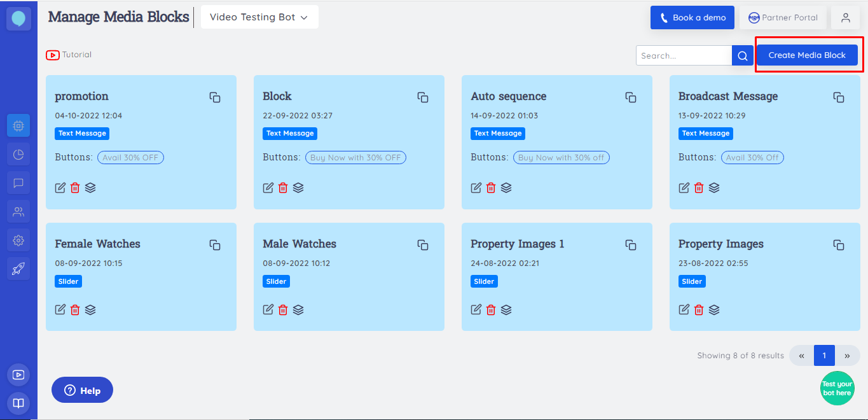Go to next page with double-arrow chevron
The image size is (868, 420).
pyautogui.click(x=847, y=355)
